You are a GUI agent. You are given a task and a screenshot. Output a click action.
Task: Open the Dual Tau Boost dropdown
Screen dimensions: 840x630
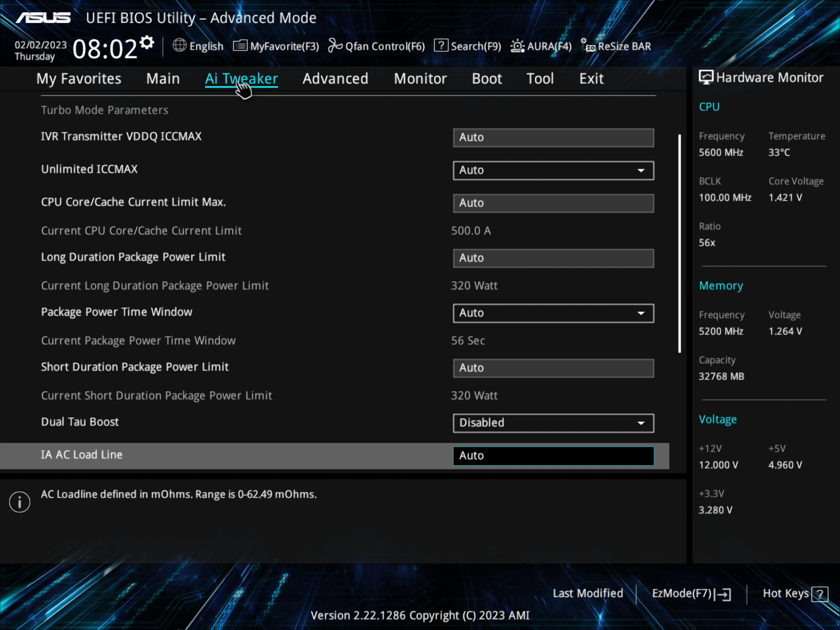point(553,423)
